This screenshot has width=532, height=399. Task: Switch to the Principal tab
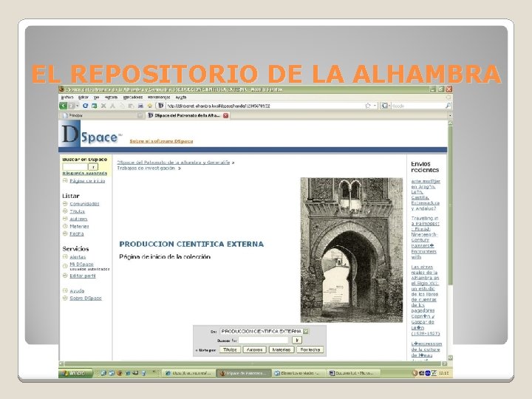click(x=102, y=115)
